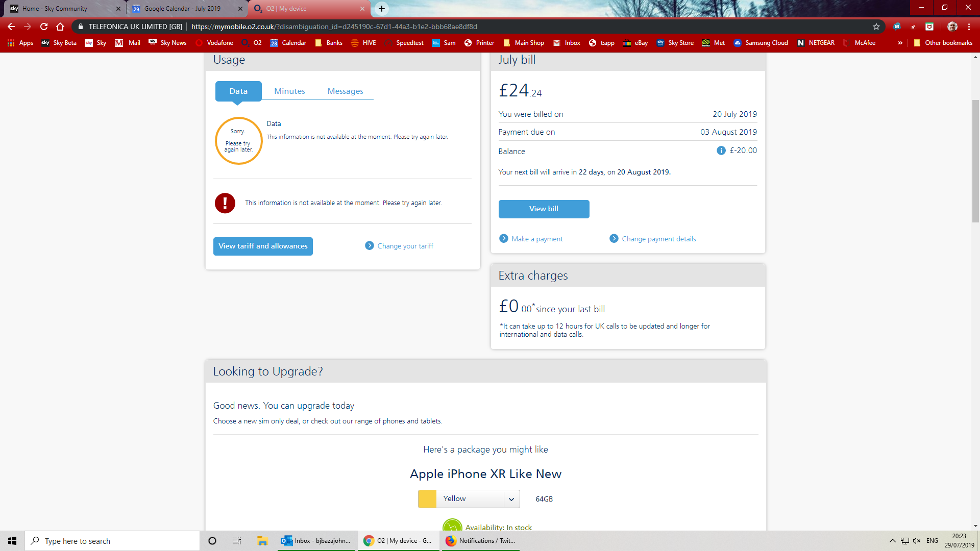
Task: Switch to the Messages usage tab
Action: 345,91
